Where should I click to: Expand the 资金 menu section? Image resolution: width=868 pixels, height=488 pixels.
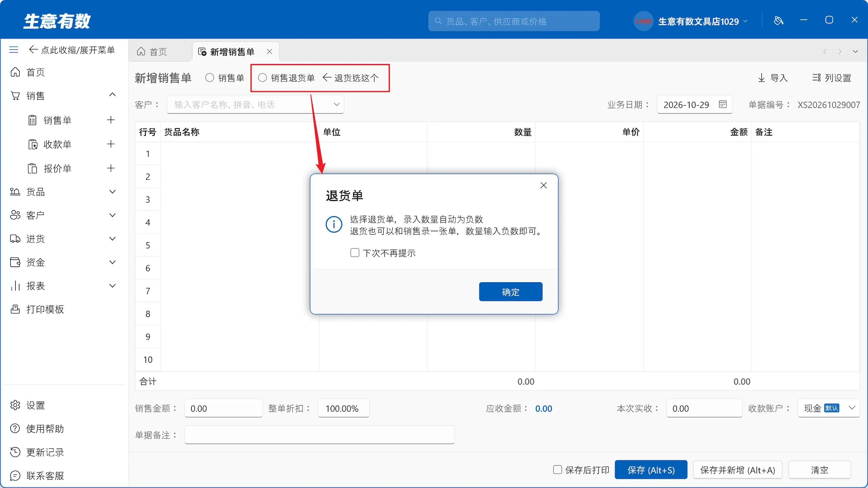click(x=113, y=262)
